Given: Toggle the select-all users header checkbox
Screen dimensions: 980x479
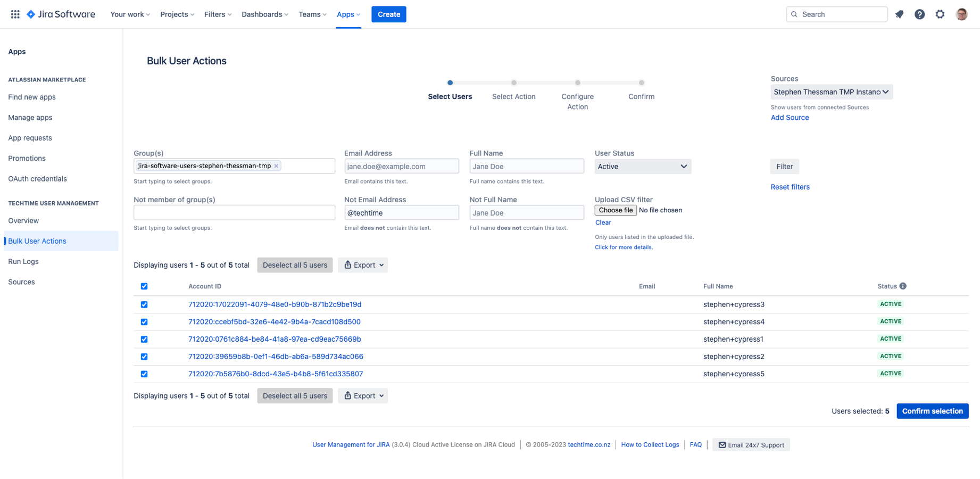Looking at the screenshot, I should (144, 286).
